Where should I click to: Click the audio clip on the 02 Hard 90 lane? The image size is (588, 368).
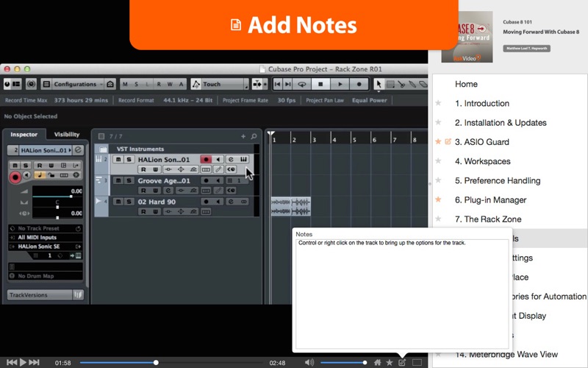pos(290,207)
